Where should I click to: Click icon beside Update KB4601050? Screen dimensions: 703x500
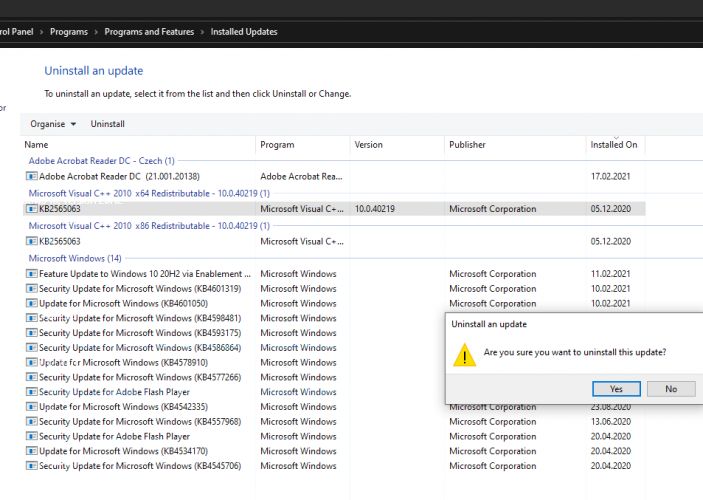(31, 303)
